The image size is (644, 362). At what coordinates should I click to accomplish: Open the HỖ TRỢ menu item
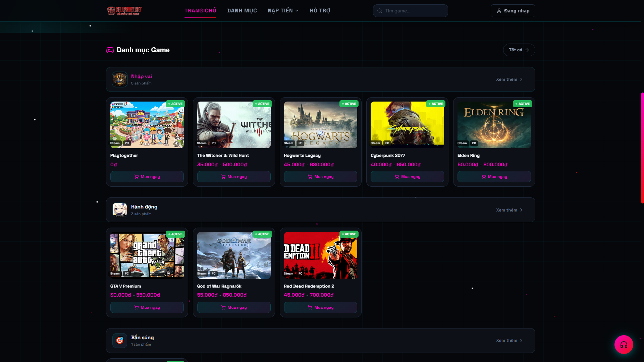point(320,11)
